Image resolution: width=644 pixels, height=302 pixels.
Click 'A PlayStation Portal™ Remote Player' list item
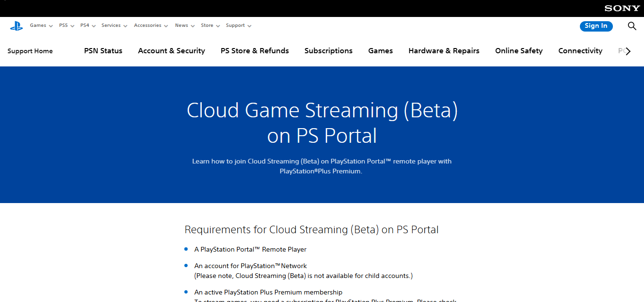(250, 250)
